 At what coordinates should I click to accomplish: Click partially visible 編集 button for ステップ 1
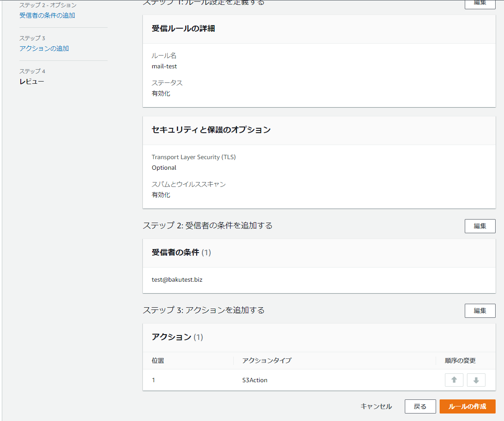click(480, 4)
